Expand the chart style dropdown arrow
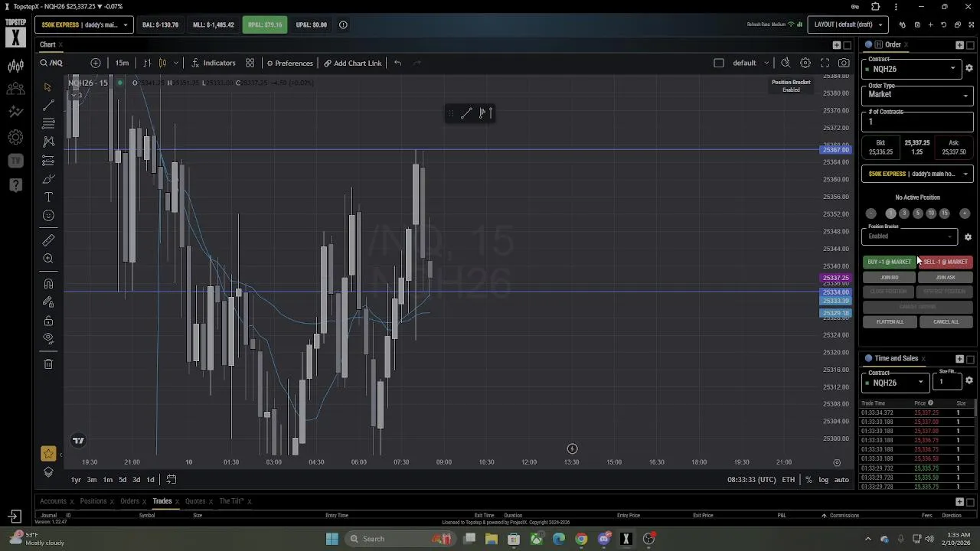Viewport: 980px width, 551px height. click(176, 63)
